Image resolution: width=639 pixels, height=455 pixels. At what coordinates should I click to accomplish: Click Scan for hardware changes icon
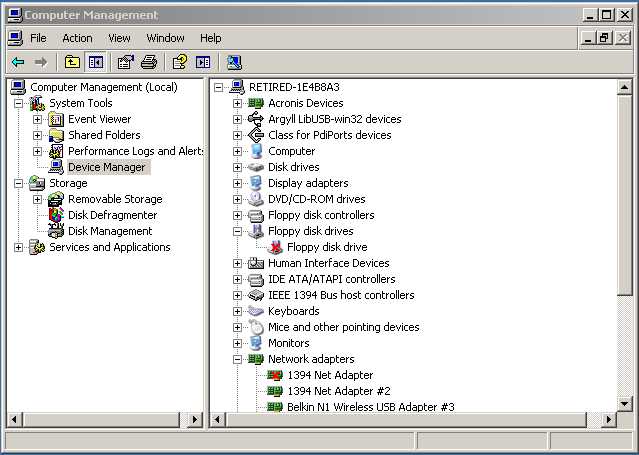click(x=233, y=62)
